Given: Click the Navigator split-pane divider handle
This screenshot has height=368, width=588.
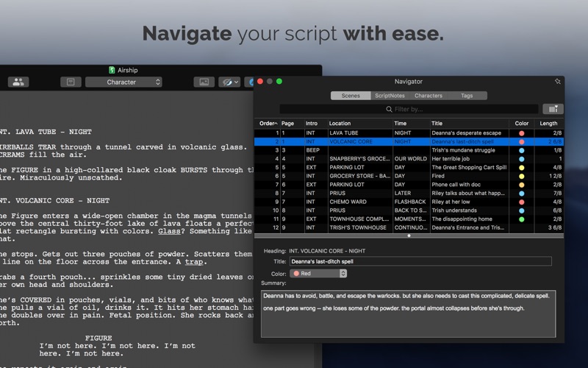Looking at the screenshot, I should 409,236.
